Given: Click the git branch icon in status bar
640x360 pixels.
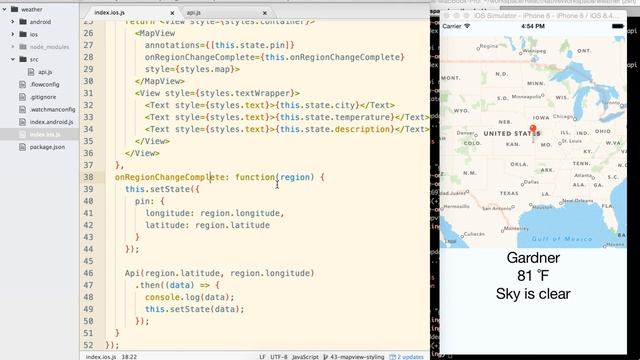Looking at the screenshot, I should pos(325,357).
